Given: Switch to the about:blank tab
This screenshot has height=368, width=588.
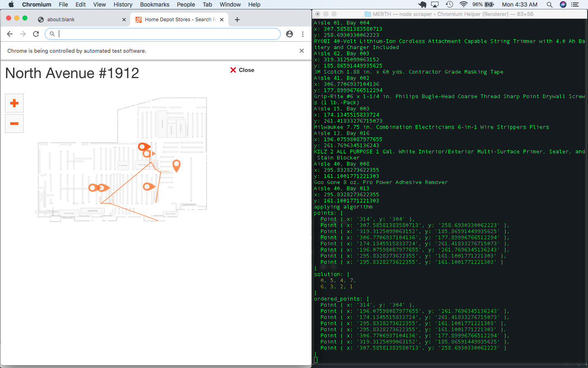Looking at the screenshot, I should pyautogui.click(x=61, y=20).
